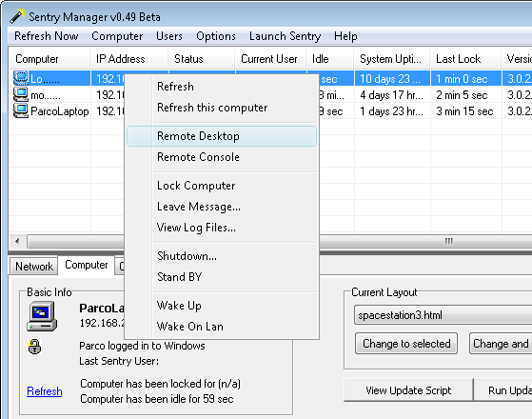Choose Wake On Lan from context menu
This screenshot has height=419, width=532.
tap(222, 327)
